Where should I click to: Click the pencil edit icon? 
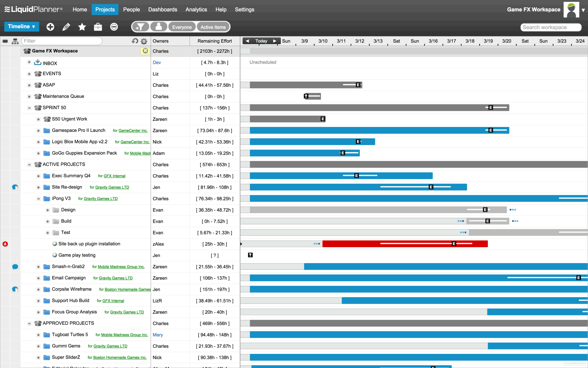(66, 27)
